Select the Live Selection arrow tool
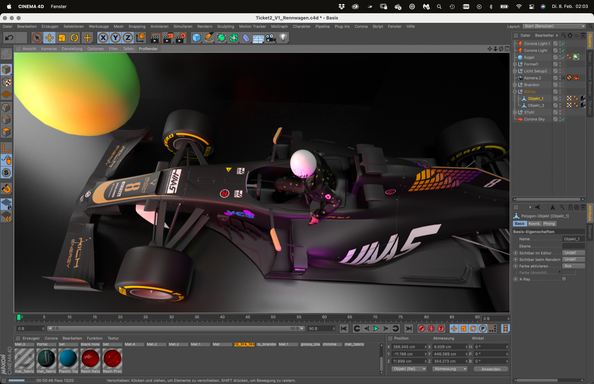Screen dimensions: 594x384 (x=37, y=37)
